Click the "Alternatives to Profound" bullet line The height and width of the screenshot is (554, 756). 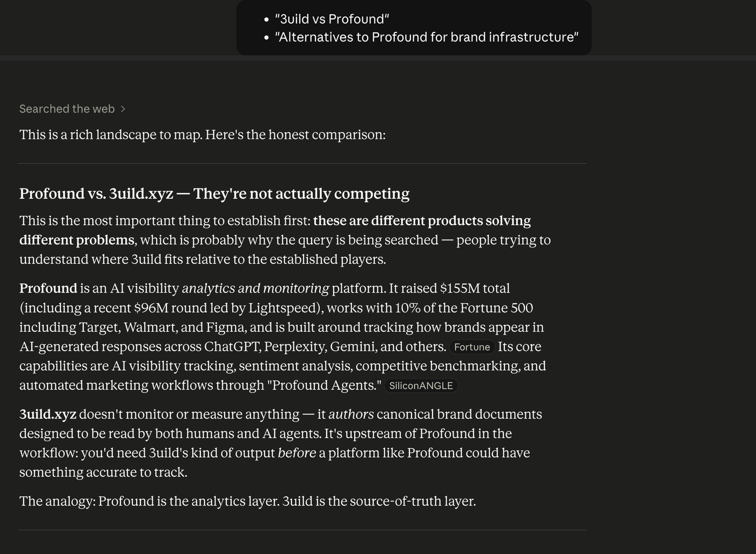[427, 37]
